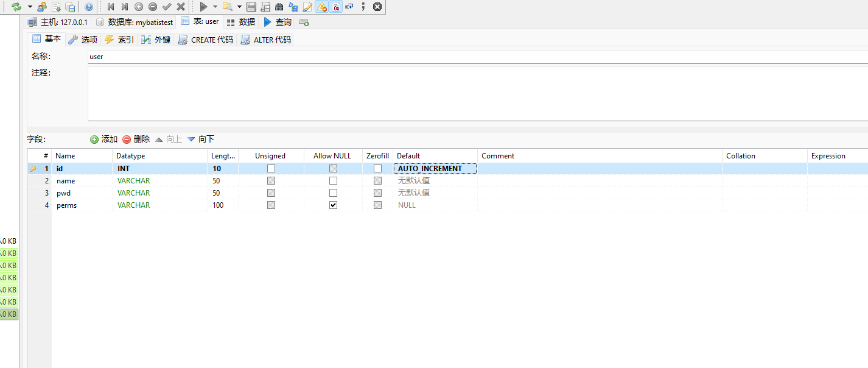
Task: Toggle the stop on errors warning icon
Action: point(321,7)
